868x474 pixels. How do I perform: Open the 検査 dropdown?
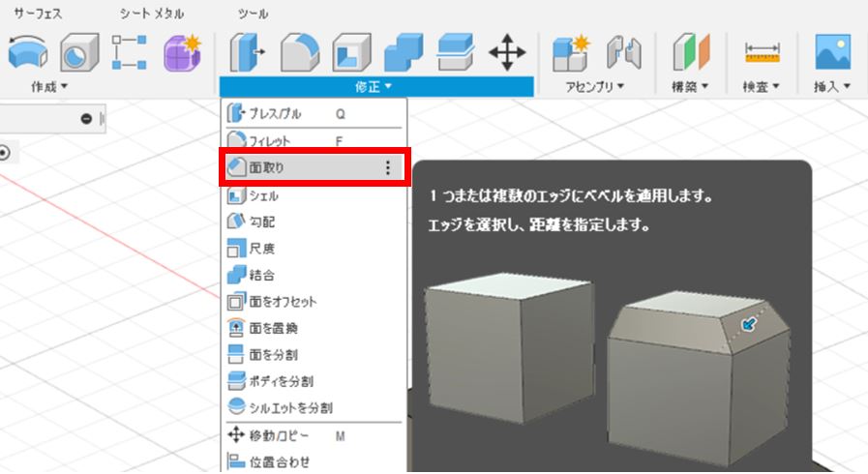point(761,86)
